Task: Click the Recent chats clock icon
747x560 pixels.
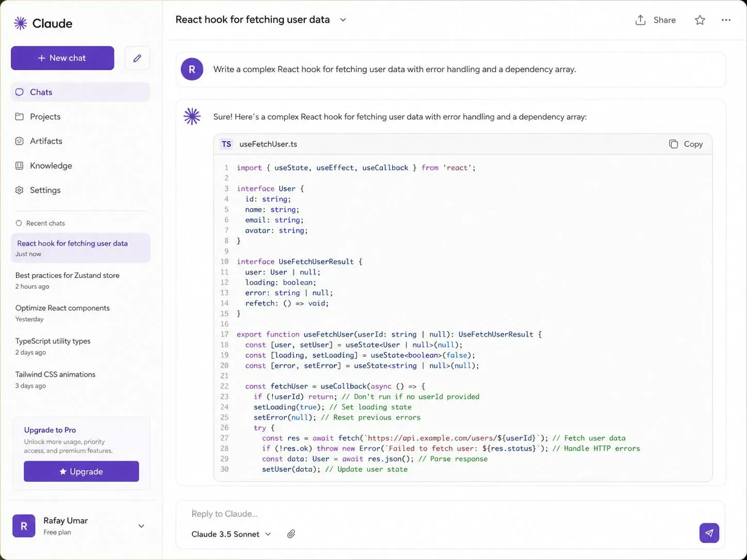Action: 19,223
